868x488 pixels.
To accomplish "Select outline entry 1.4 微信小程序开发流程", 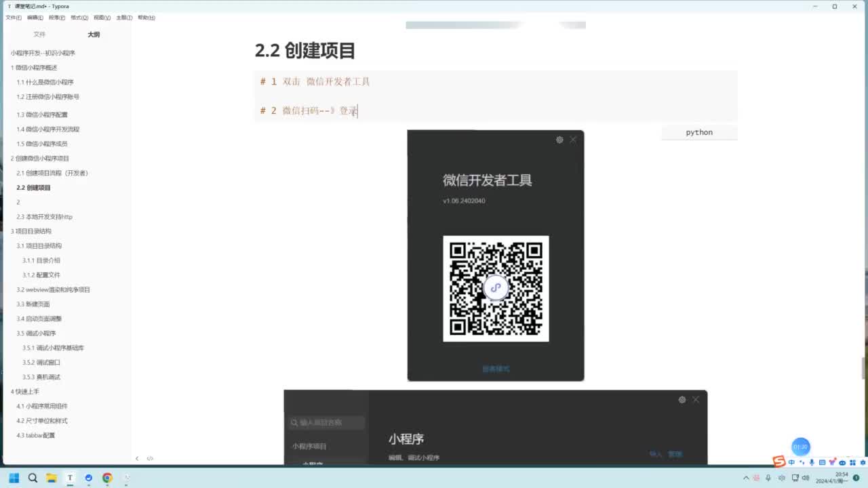I will click(x=47, y=129).
